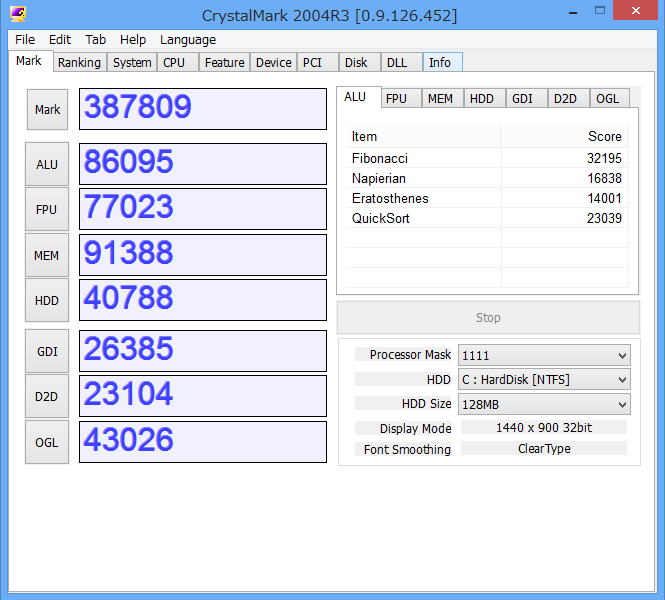The width and height of the screenshot is (665, 600).
Task: Click the overall Mark score 387809 field
Action: [x=203, y=109]
